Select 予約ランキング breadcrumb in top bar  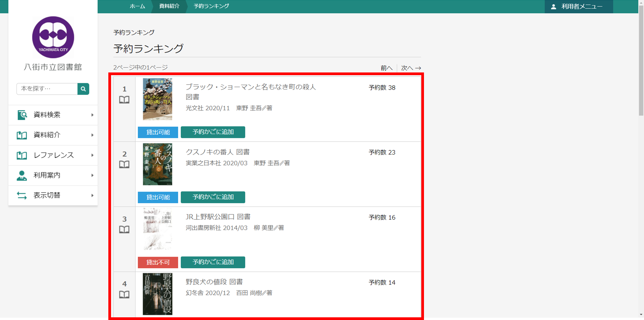click(x=211, y=6)
